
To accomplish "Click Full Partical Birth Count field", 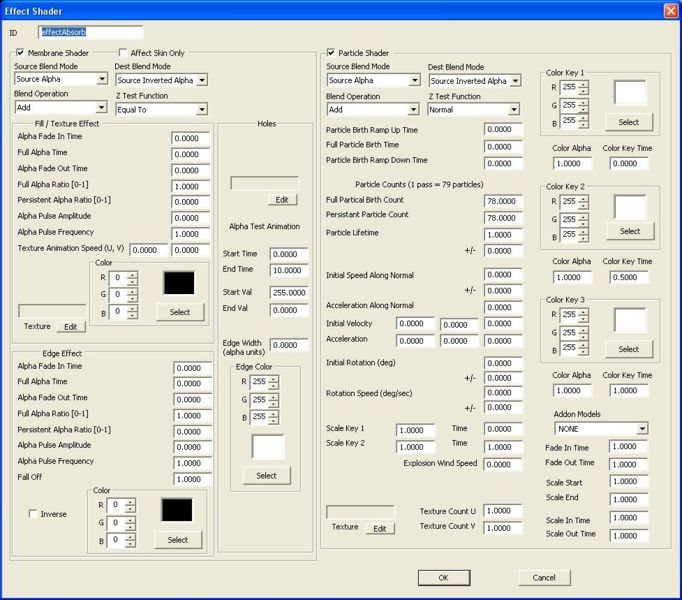I will pos(503,201).
